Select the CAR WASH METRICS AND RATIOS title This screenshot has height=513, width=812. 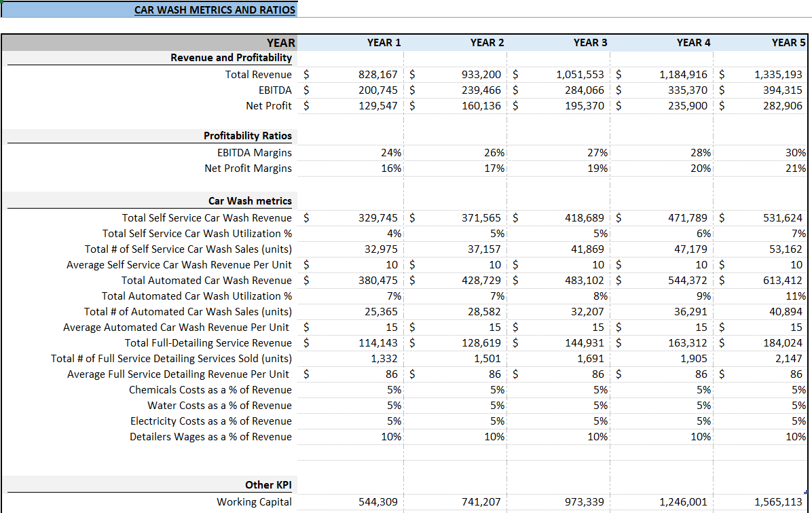point(215,10)
